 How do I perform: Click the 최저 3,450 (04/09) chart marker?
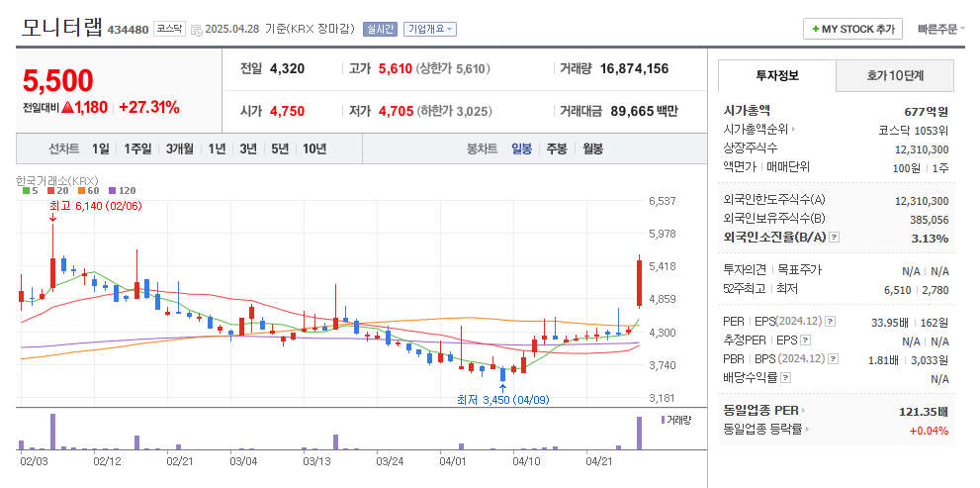(503, 399)
